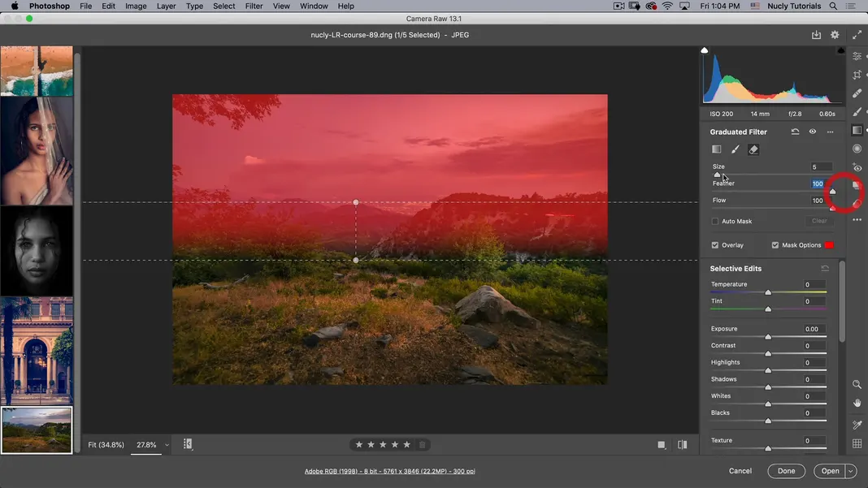
Task: Set rating with the third star
Action: (x=383, y=445)
